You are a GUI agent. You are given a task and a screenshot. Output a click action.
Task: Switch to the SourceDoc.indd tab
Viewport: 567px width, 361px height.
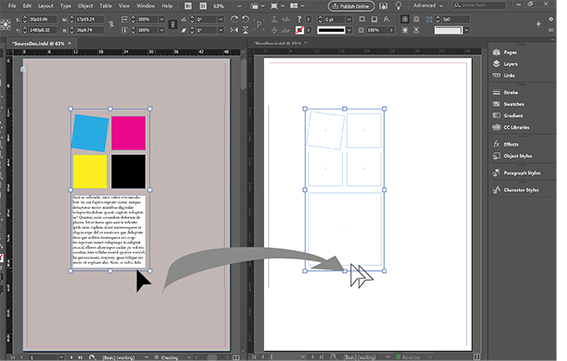point(38,43)
